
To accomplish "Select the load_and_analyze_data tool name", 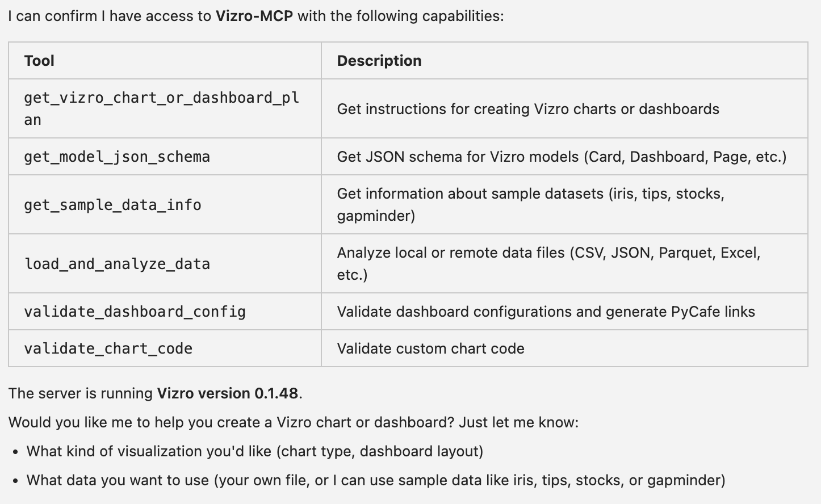I will tap(117, 264).
